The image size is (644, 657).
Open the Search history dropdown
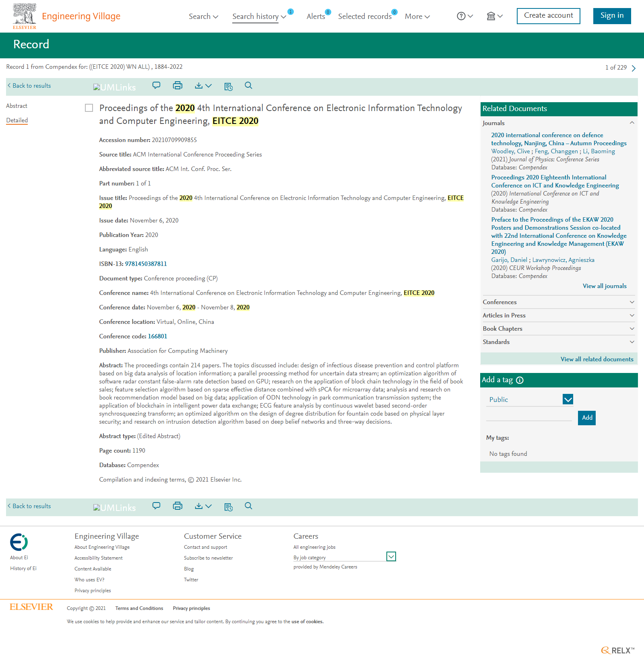coord(259,16)
